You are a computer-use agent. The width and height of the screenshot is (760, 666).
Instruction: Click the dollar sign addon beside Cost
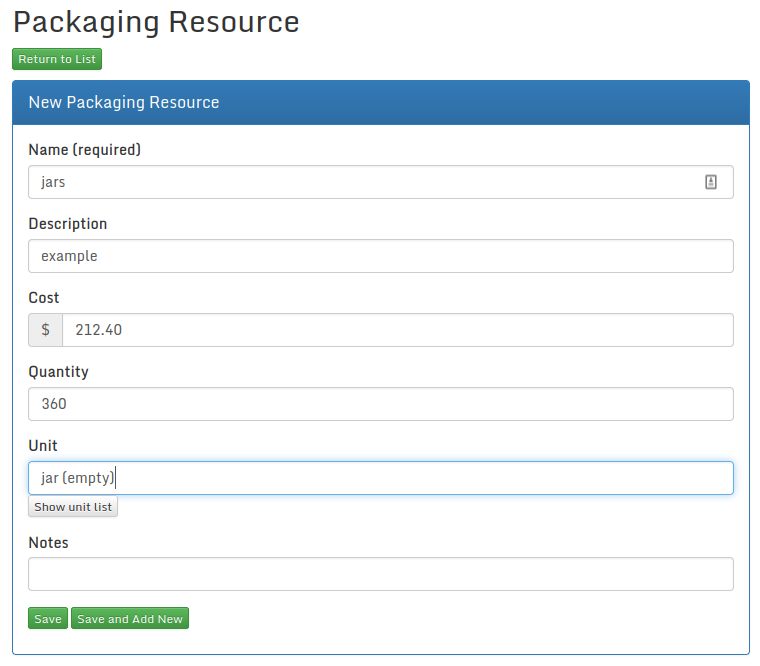coord(45,330)
